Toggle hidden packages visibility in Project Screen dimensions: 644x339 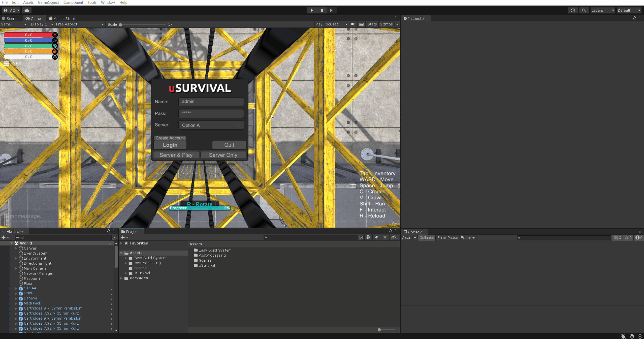tap(394, 237)
